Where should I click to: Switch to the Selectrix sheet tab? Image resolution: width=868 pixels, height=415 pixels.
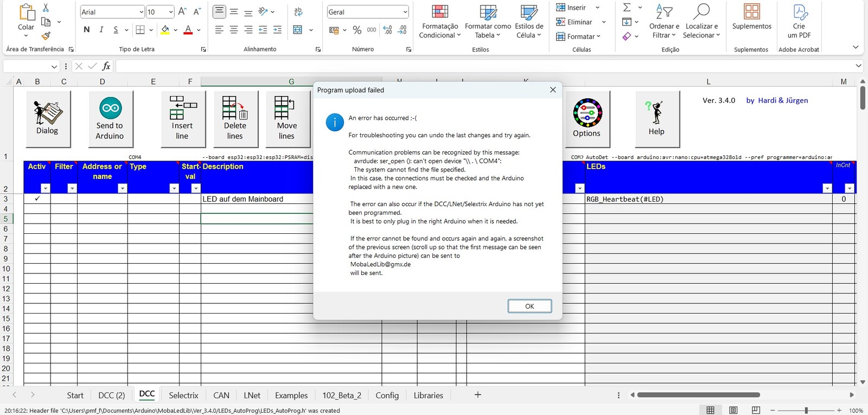click(183, 395)
